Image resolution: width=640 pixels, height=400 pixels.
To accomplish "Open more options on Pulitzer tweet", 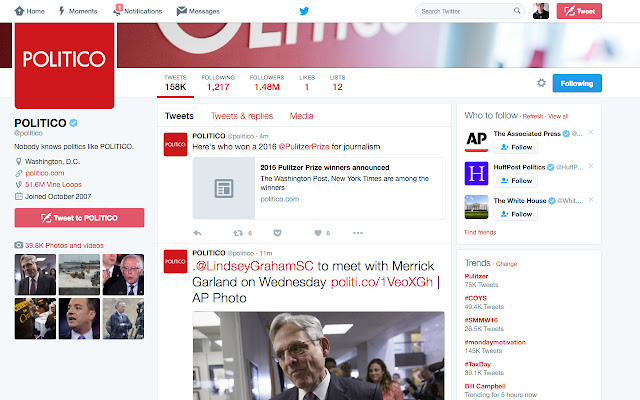I will click(x=358, y=233).
